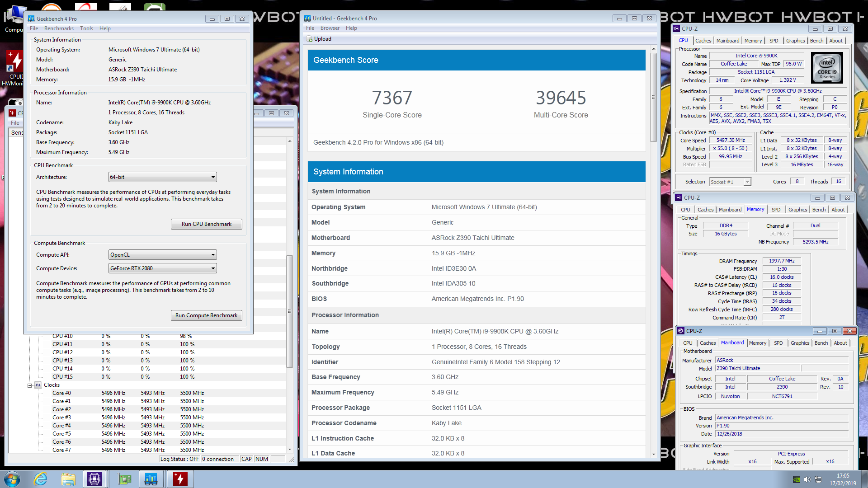
Task: Open the Compute Device GeForce RTX 2080 dropdown
Action: coord(163,268)
